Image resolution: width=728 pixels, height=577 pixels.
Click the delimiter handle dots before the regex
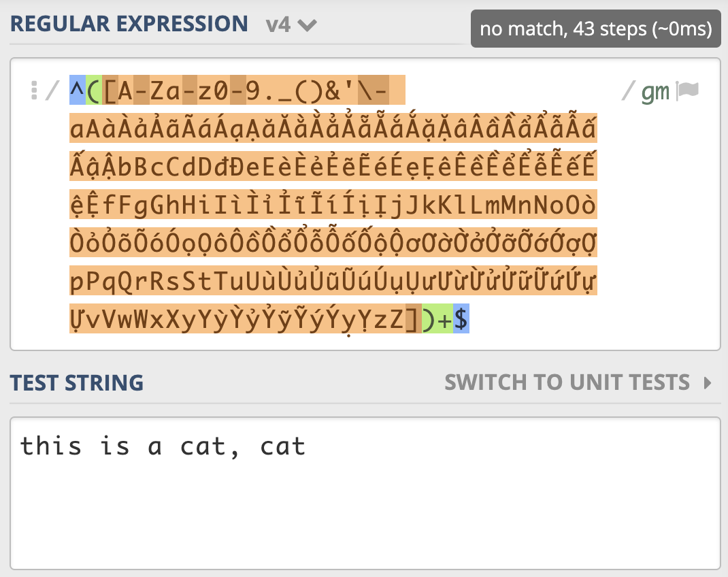(x=34, y=90)
